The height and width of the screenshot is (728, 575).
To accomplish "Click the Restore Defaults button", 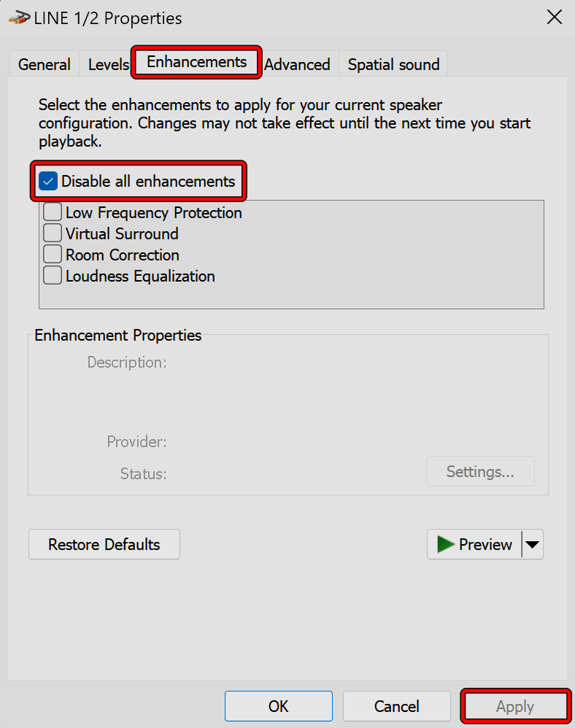I will pyautogui.click(x=104, y=544).
